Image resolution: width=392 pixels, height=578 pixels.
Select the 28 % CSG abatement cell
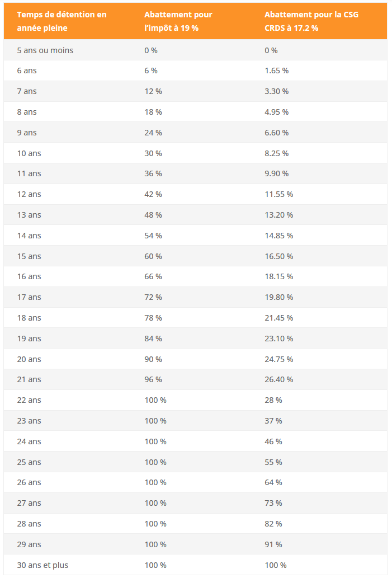(x=273, y=400)
